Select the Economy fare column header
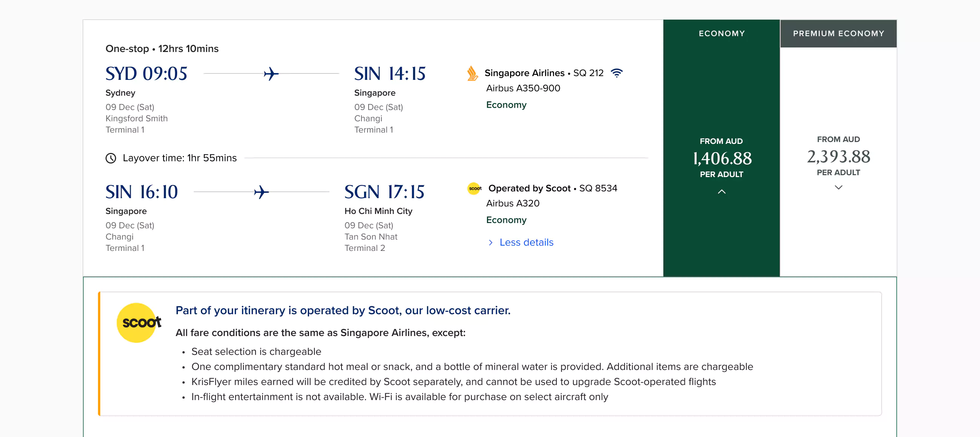 click(721, 34)
